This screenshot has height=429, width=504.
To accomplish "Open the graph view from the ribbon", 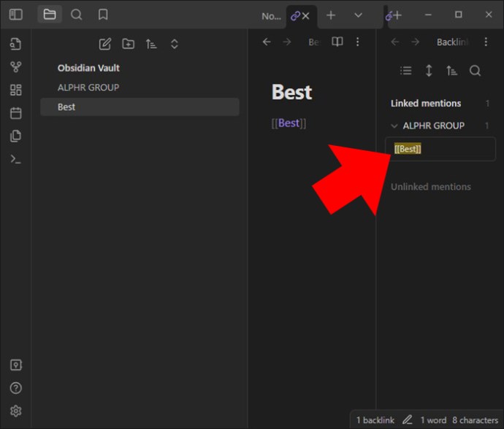I will pyautogui.click(x=16, y=67).
